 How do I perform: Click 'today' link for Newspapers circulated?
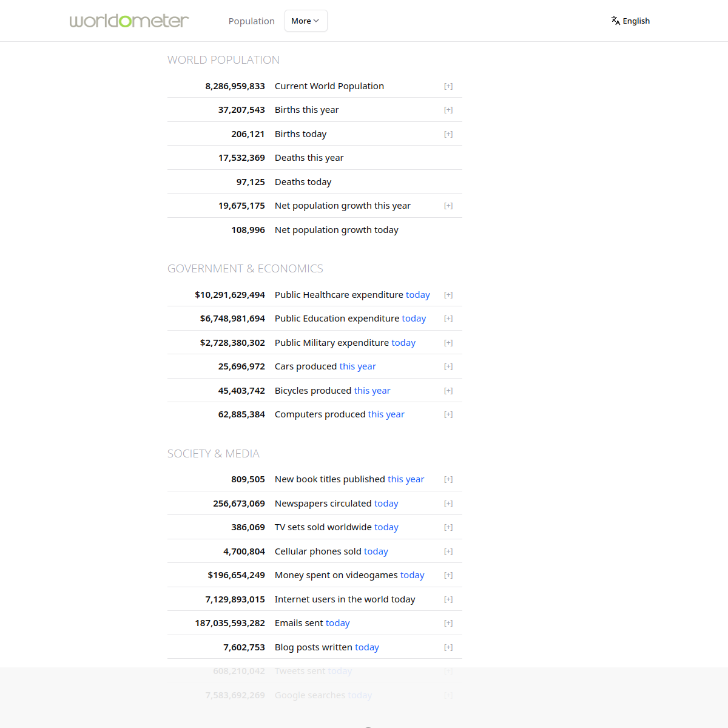point(386,504)
